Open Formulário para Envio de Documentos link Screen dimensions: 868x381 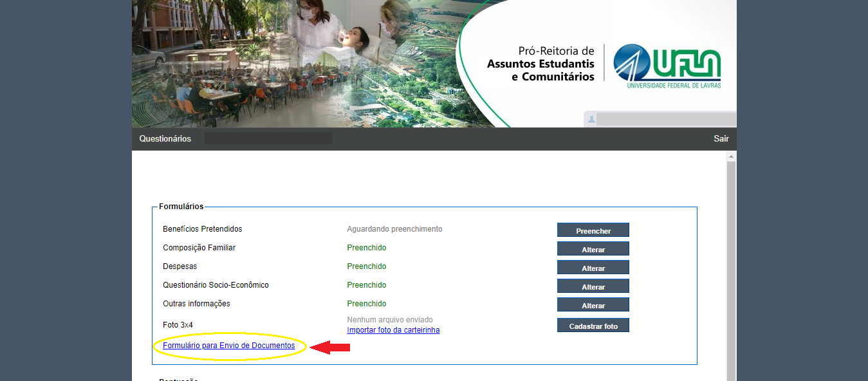pyautogui.click(x=229, y=346)
